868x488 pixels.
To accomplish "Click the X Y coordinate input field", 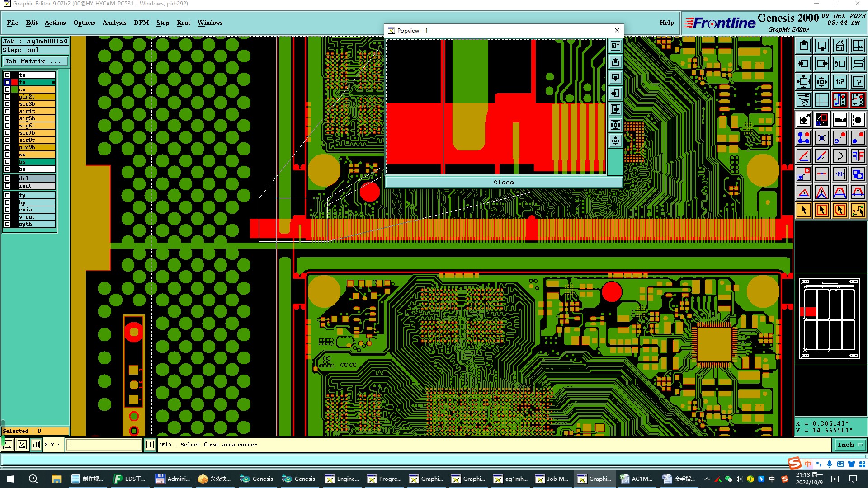I will (x=104, y=445).
